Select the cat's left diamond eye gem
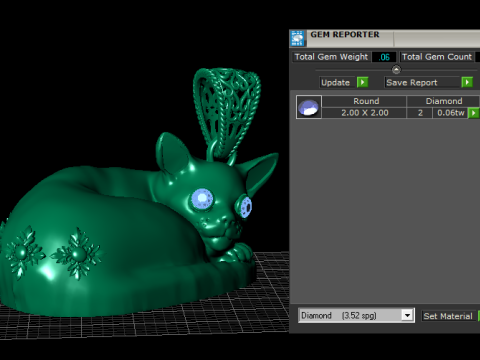Image resolution: width=480 pixels, height=360 pixels. click(x=202, y=199)
